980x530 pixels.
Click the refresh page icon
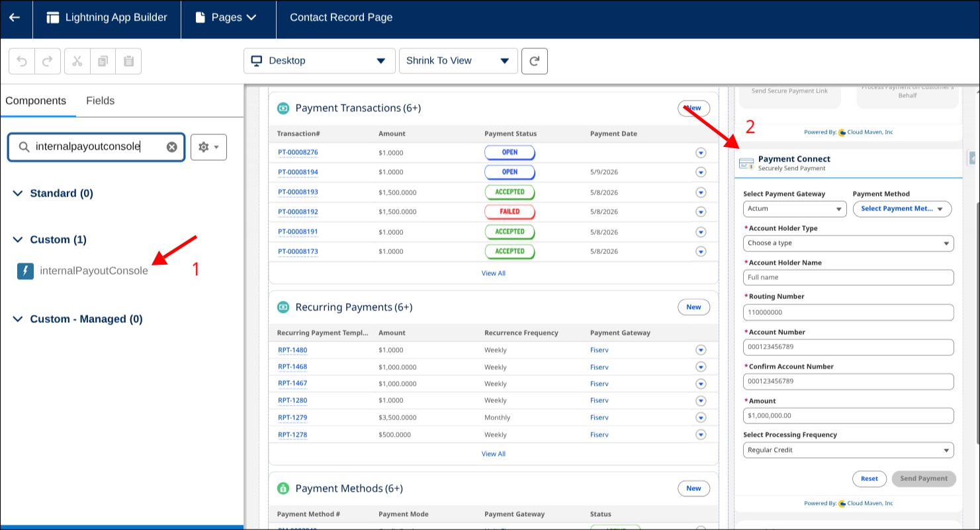(535, 61)
